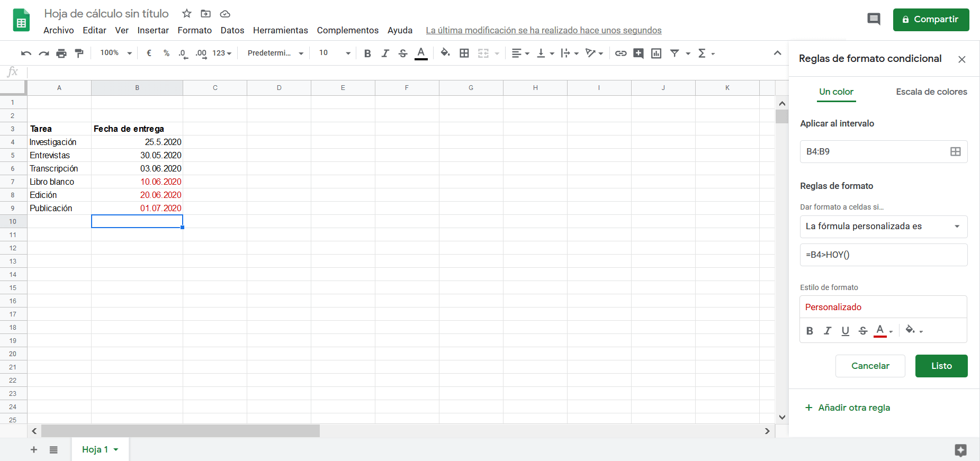
Task: Open font family dropdown Predetermi...
Action: click(275, 53)
